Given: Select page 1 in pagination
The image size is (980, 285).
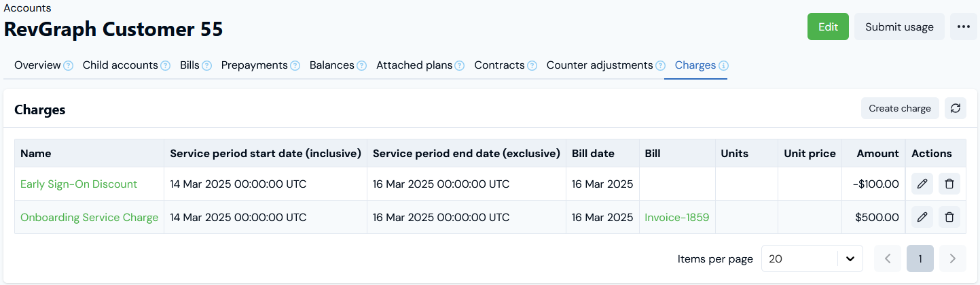Looking at the screenshot, I should pyautogui.click(x=920, y=258).
